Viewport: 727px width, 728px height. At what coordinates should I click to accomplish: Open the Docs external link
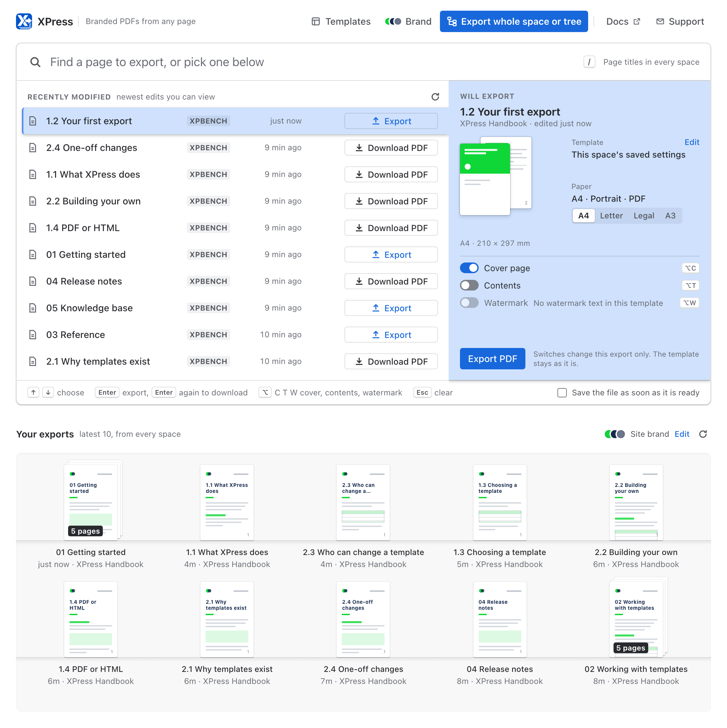click(623, 21)
